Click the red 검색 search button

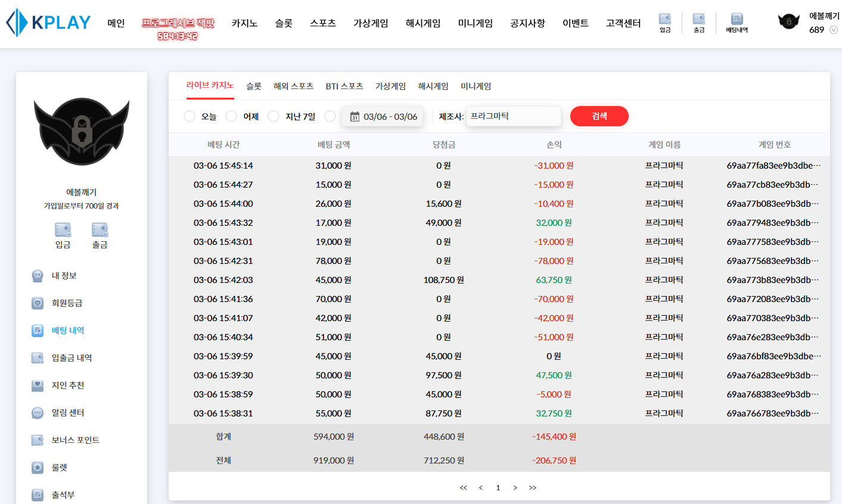(599, 116)
